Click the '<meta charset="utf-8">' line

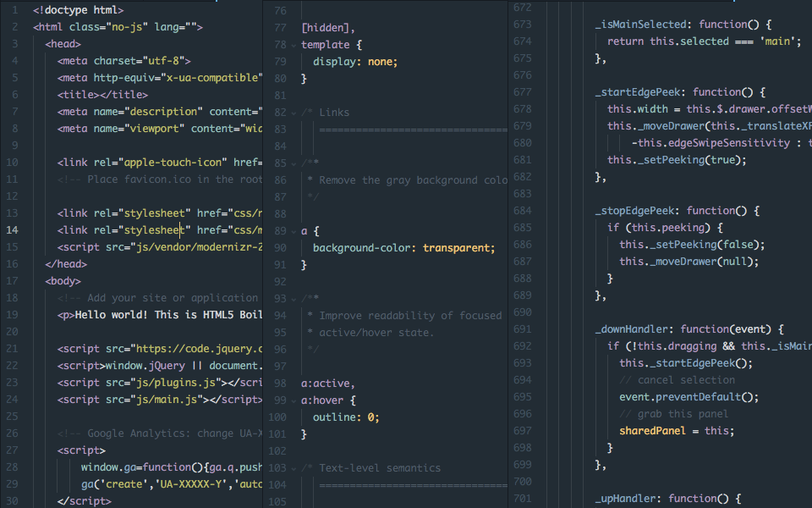coord(123,61)
